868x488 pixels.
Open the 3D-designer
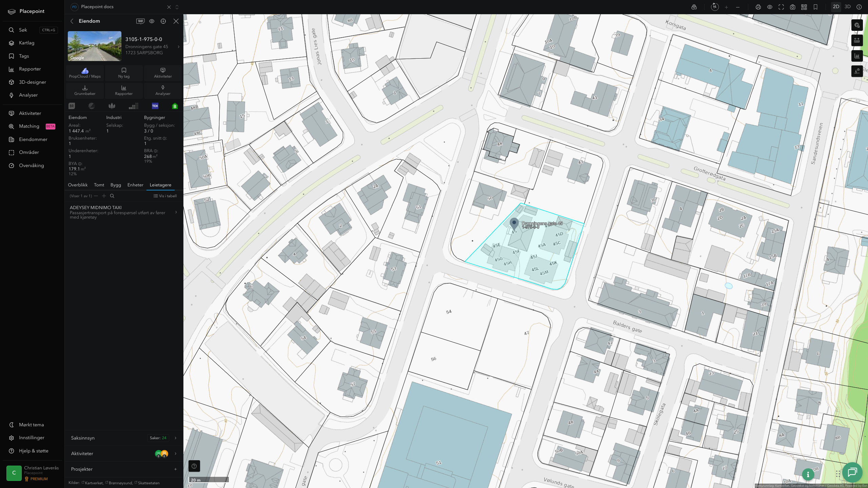33,82
